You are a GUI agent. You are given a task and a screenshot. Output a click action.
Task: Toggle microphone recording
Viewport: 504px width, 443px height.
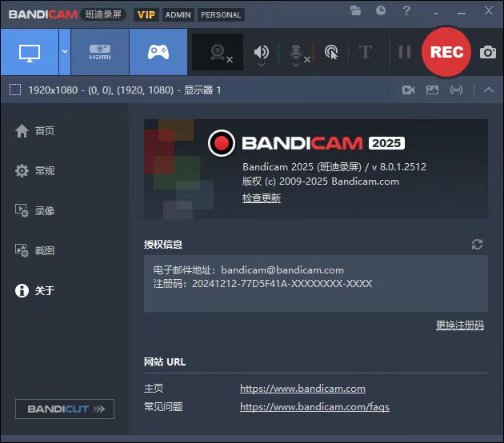pos(296,53)
